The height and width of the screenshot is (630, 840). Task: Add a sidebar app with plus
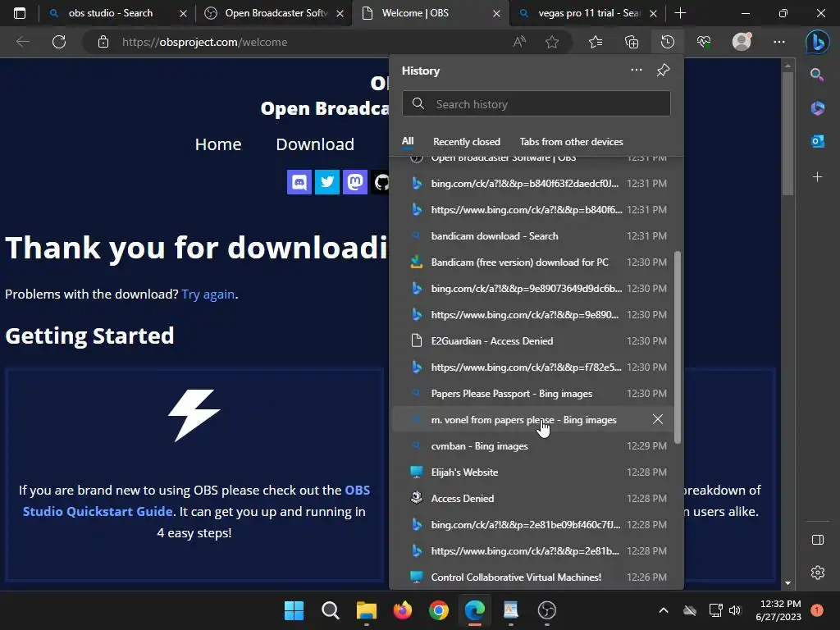coord(818,177)
